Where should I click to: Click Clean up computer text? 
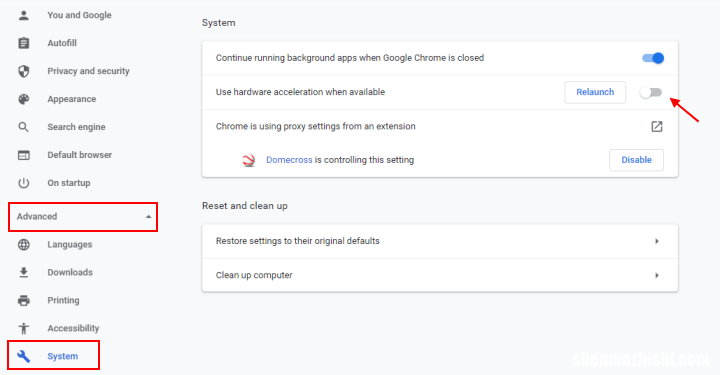click(254, 275)
